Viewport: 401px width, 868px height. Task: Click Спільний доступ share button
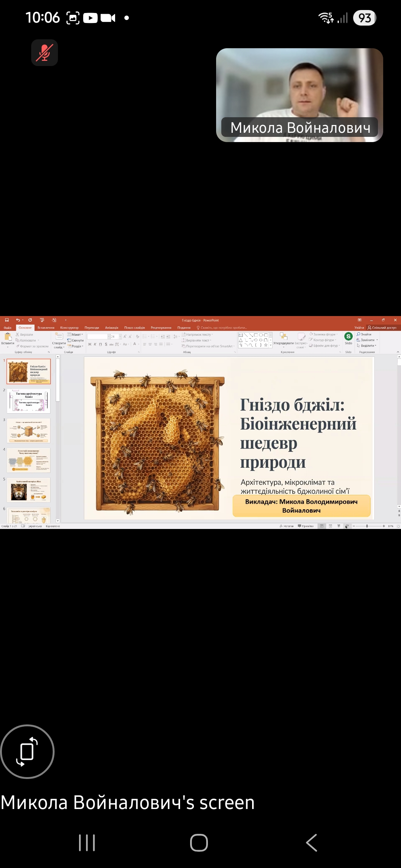click(382, 328)
